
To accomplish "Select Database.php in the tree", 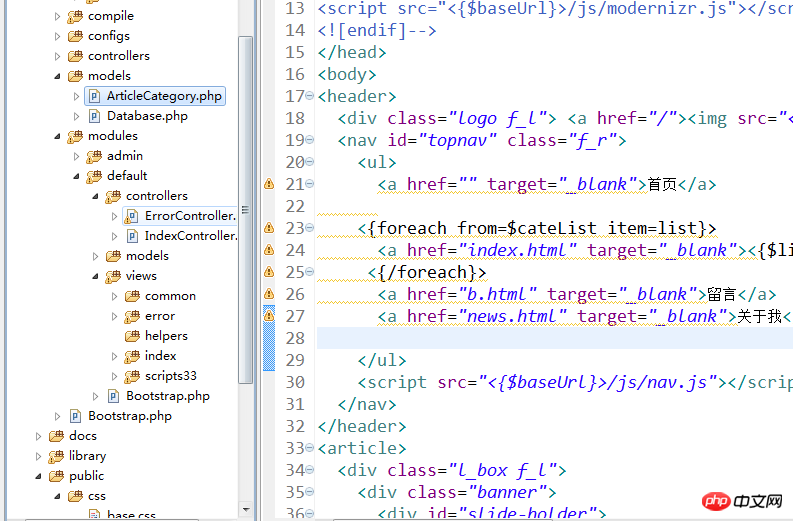I will click(147, 116).
